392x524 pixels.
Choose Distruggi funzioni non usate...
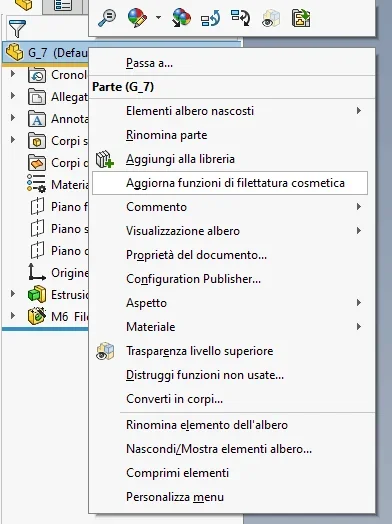point(205,375)
